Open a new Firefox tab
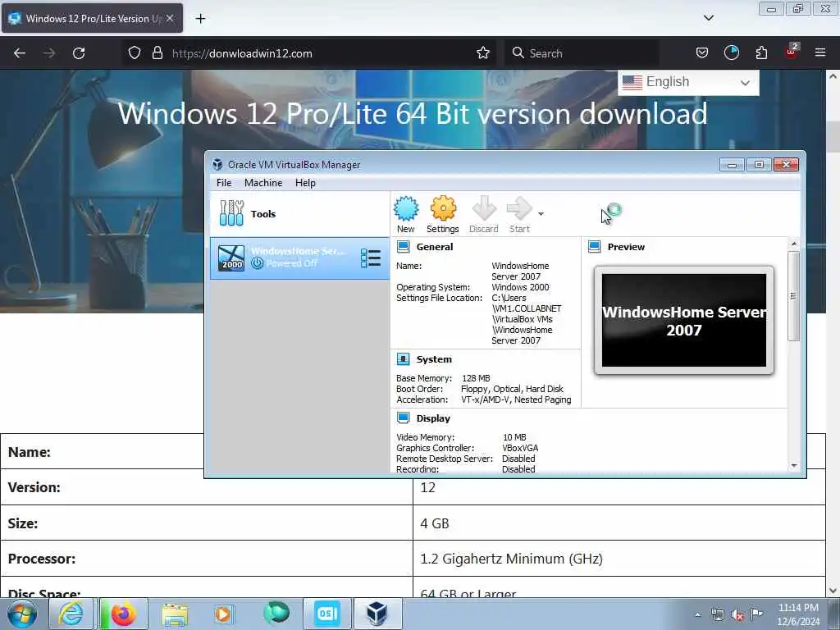 [x=200, y=19]
